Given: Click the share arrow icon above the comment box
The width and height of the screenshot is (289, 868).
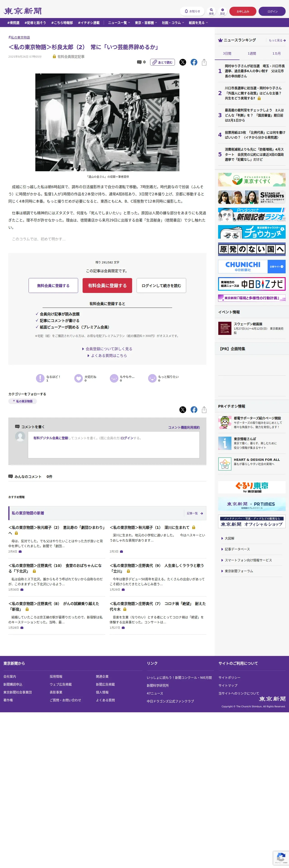Looking at the screenshot, I should pos(204,409).
